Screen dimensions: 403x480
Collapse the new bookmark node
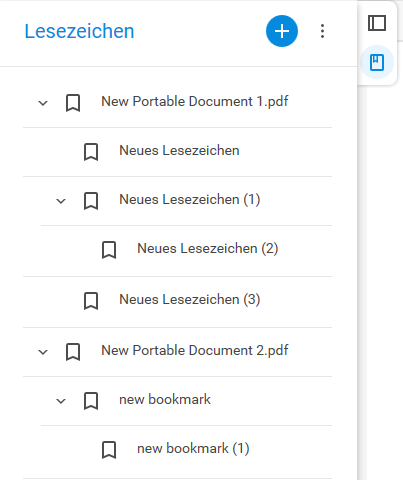click(x=61, y=401)
